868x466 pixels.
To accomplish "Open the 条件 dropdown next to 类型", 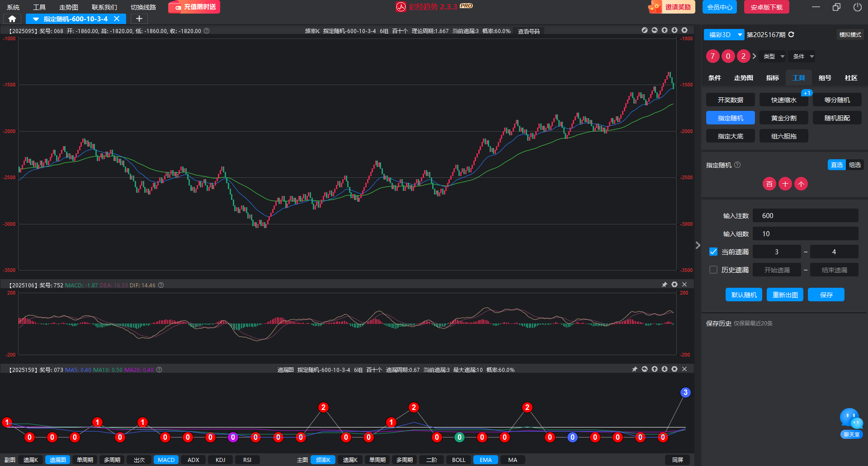I will [803, 56].
